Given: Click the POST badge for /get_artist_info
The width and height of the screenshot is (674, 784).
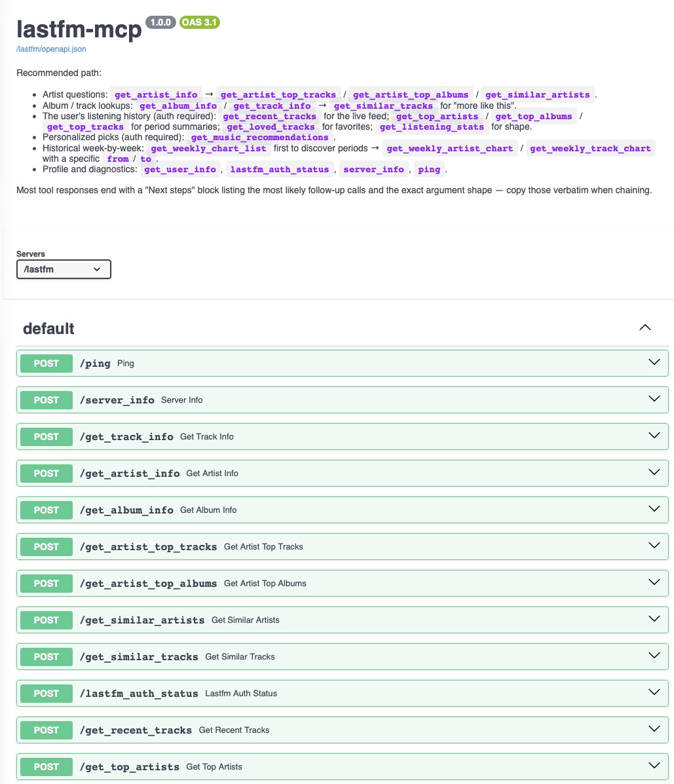Looking at the screenshot, I should pos(47,473).
